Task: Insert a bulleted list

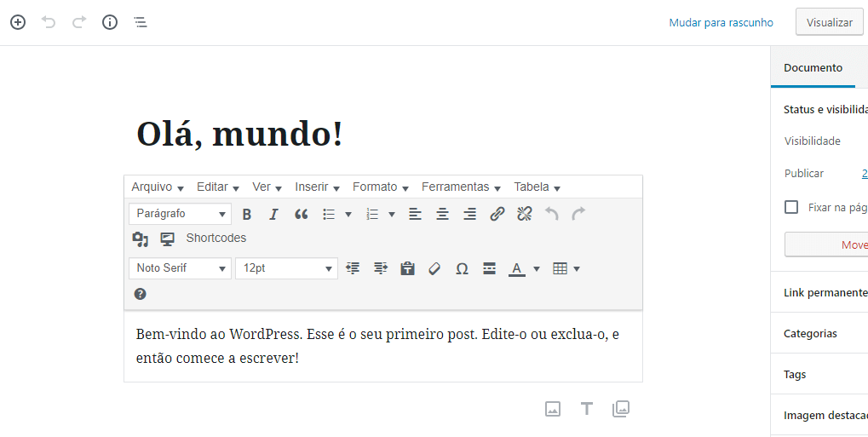Action: coord(330,215)
